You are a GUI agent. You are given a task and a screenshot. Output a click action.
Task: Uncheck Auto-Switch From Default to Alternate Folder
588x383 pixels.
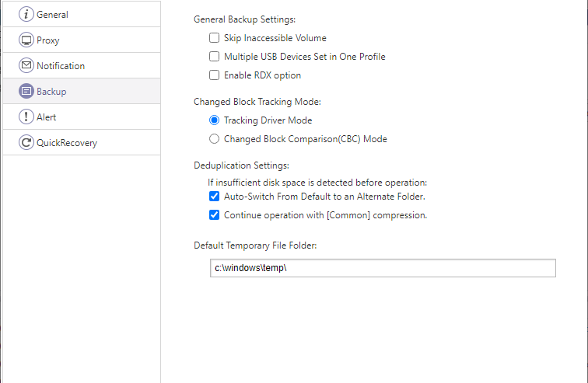tap(215, 197)
